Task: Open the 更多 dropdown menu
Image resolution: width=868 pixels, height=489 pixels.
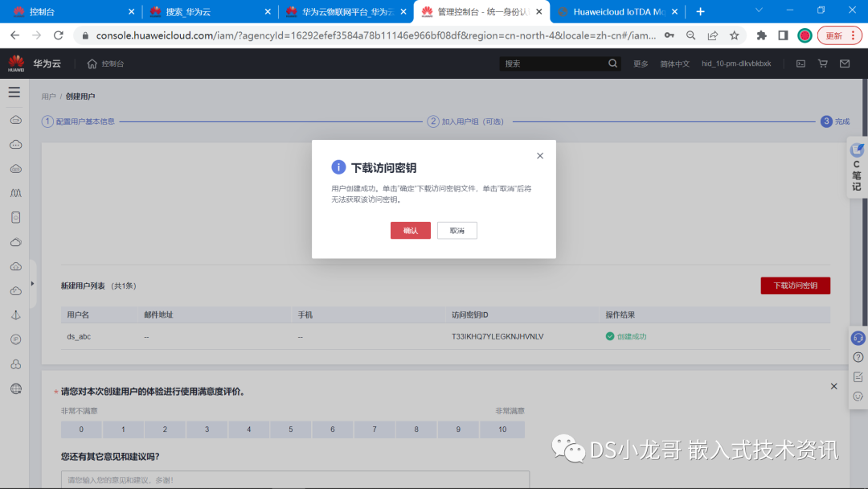Action: tap(641, 63)
